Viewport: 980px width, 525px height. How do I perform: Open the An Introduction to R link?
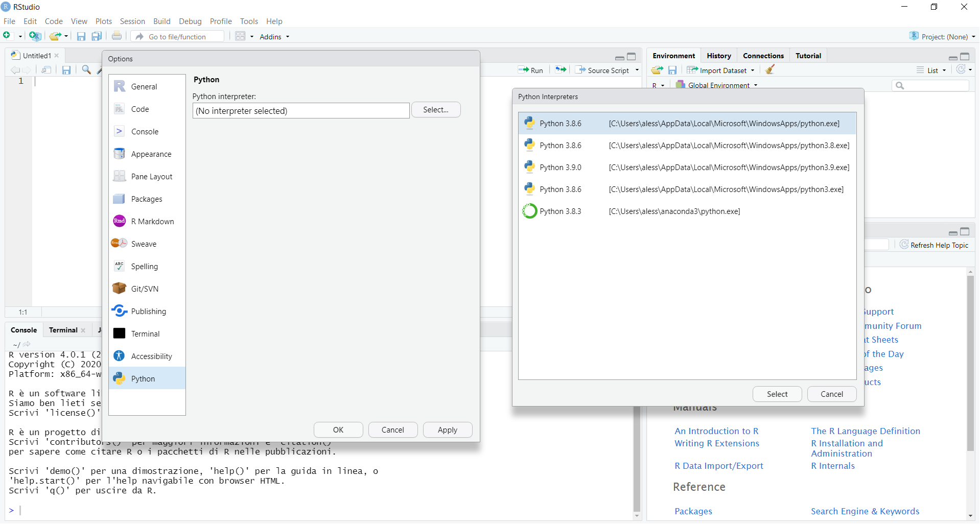pos(716,431)
